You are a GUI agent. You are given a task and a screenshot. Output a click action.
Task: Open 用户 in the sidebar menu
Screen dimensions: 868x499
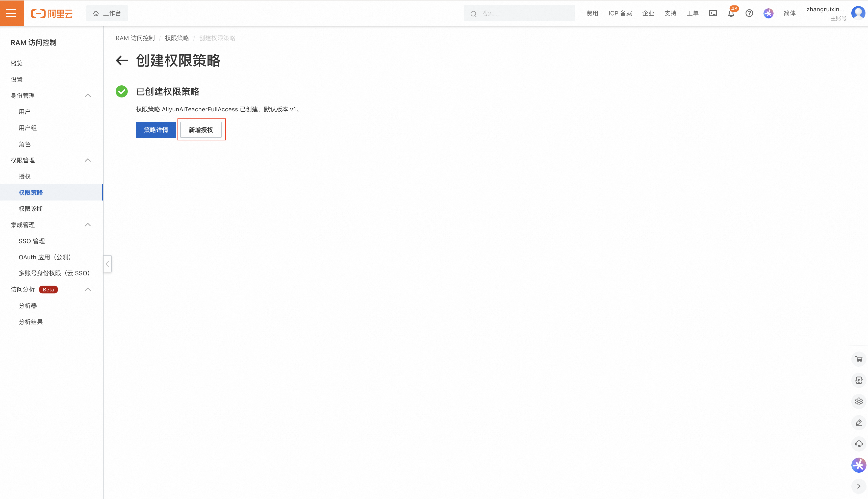25,112
